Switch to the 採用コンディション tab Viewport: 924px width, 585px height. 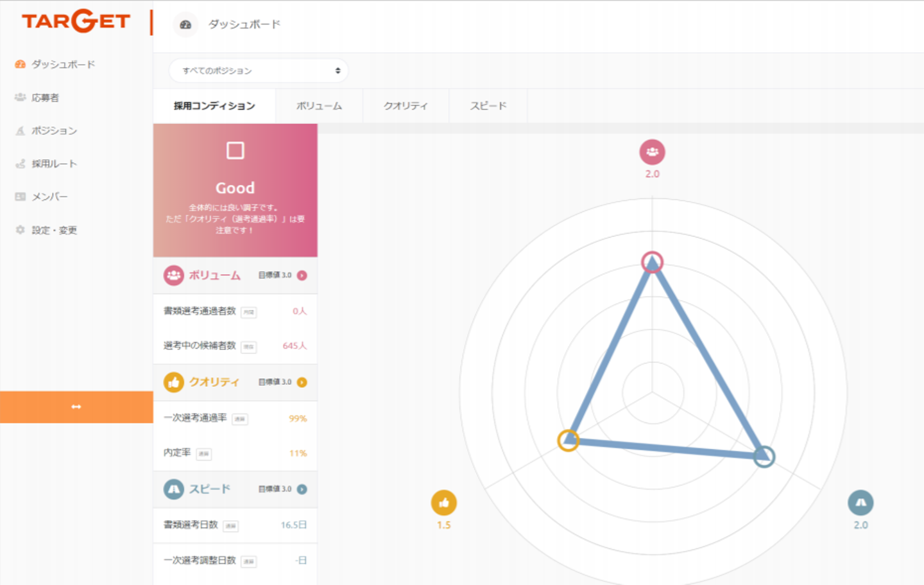(x=214, y=106)
